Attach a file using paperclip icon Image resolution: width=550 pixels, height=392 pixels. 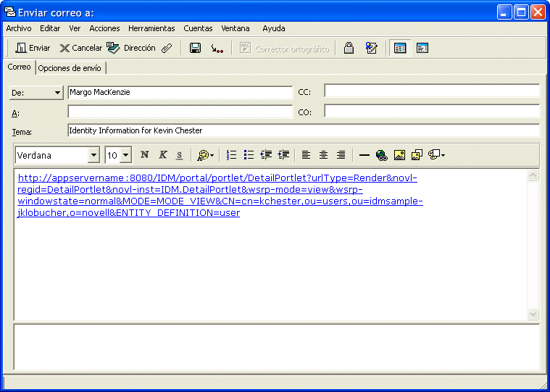point(167,48)
